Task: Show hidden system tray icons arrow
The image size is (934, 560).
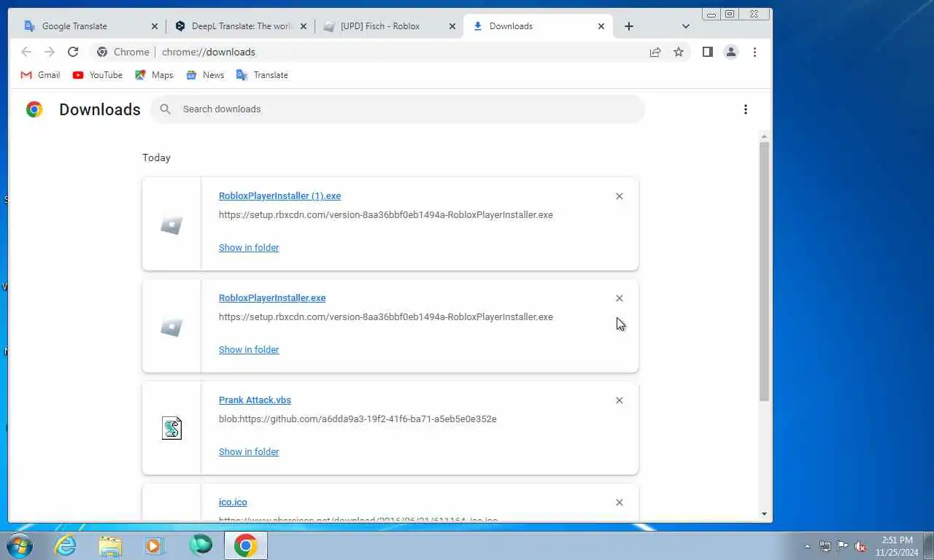Action: pos(807,546)
